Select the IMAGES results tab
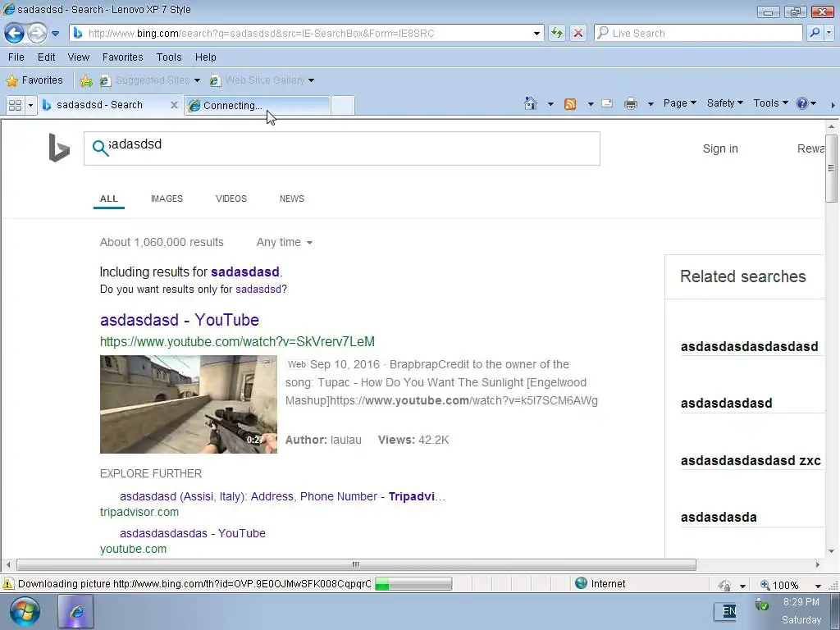840x630 pixels. (x=167, y=199)
